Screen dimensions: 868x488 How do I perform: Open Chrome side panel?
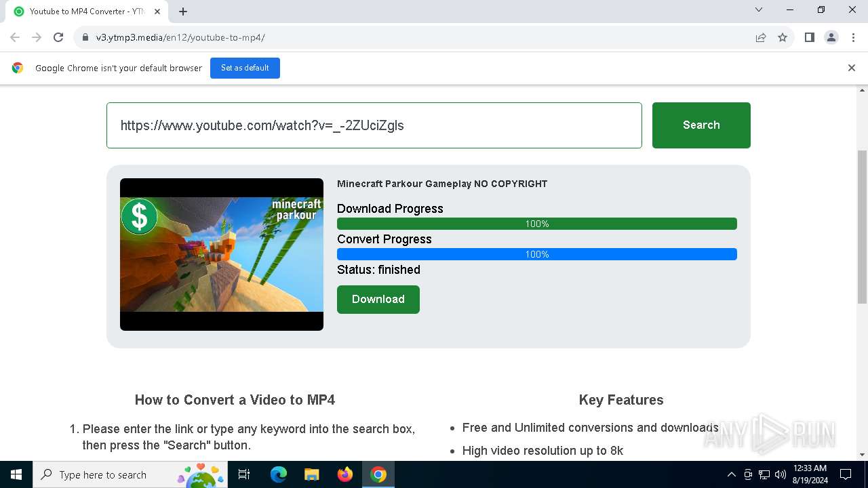810,37
